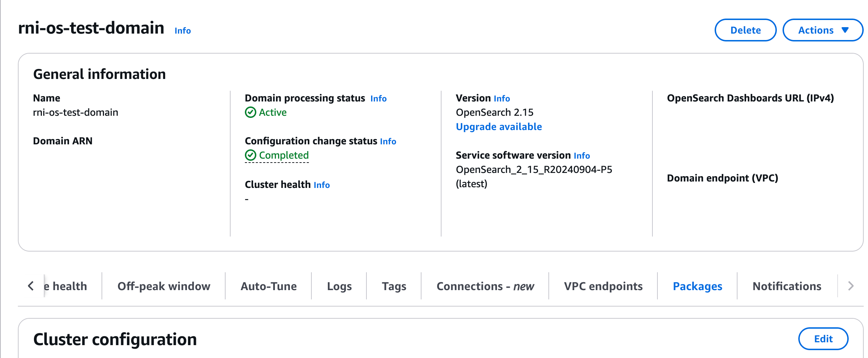Open Info next to the domain title

183,31
